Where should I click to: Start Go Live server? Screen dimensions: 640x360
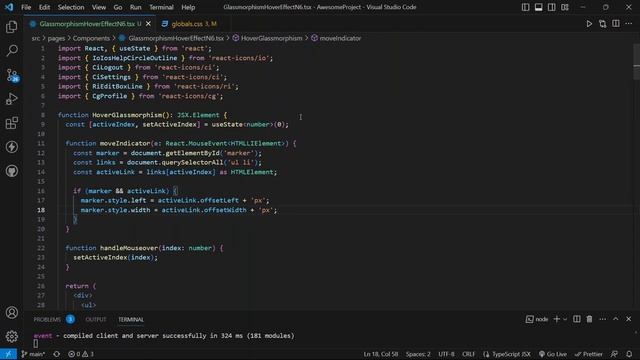[553, 354]
